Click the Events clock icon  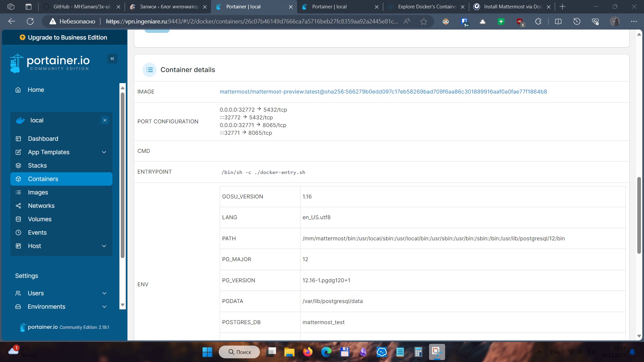pyautogui.click(x=18, y=233)
